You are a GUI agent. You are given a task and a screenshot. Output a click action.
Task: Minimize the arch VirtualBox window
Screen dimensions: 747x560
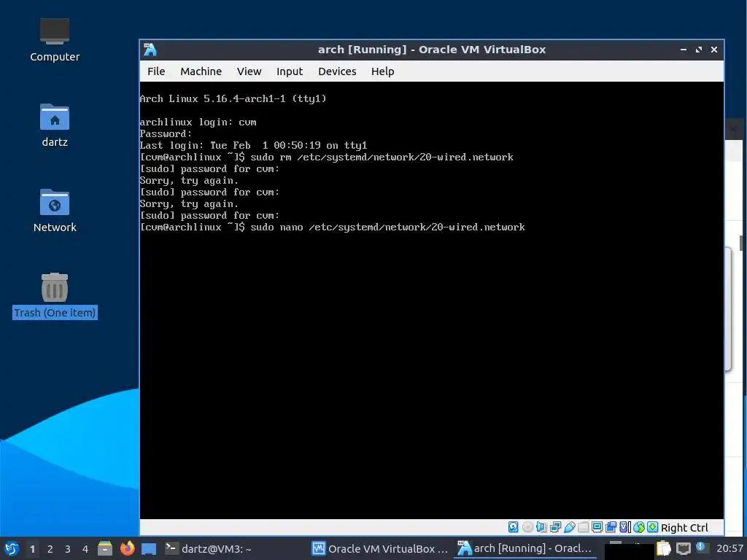[683, 50]
